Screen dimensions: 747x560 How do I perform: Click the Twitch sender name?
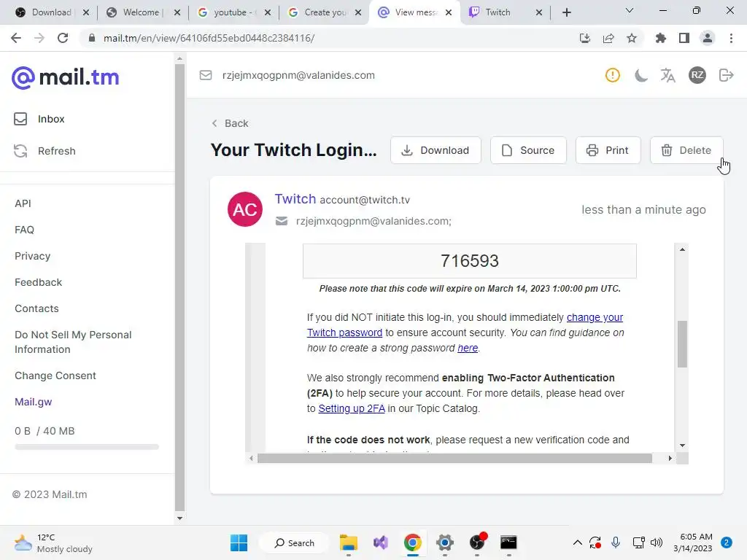295,198
